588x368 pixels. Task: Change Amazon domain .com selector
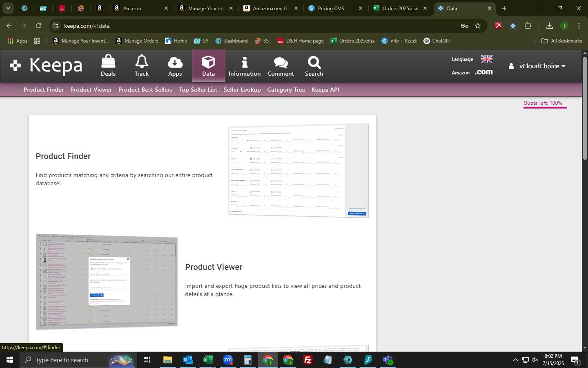click(x=484, y=72)
